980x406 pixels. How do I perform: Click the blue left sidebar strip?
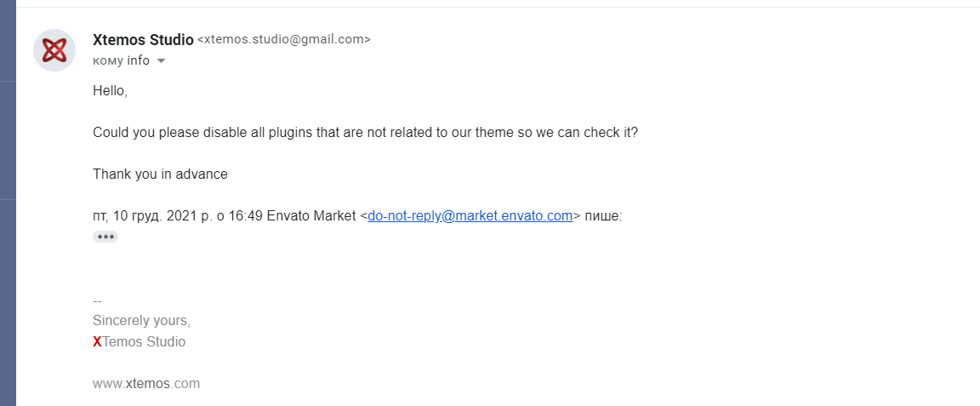[8, 204]
